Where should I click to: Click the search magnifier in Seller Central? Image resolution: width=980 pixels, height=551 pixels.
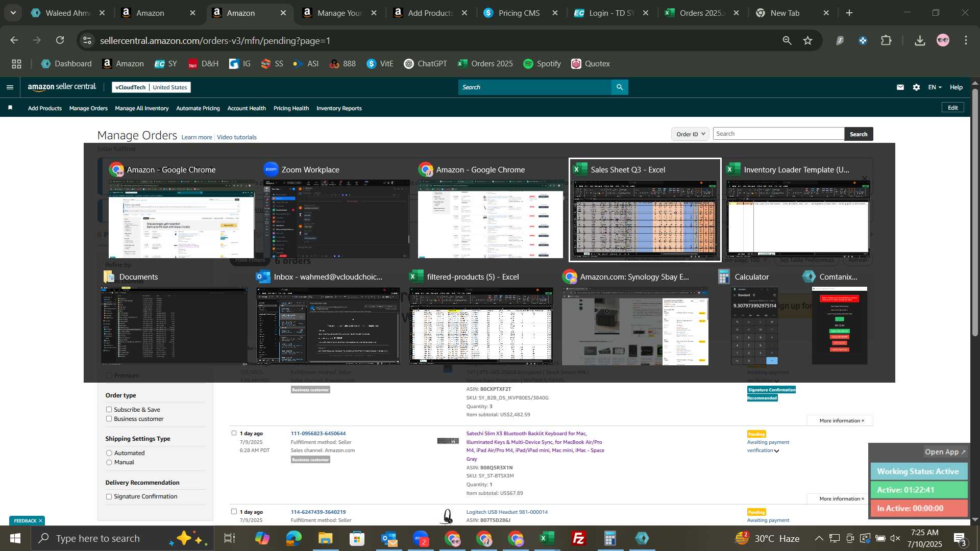pyautogui.click(x=620, y=87)
